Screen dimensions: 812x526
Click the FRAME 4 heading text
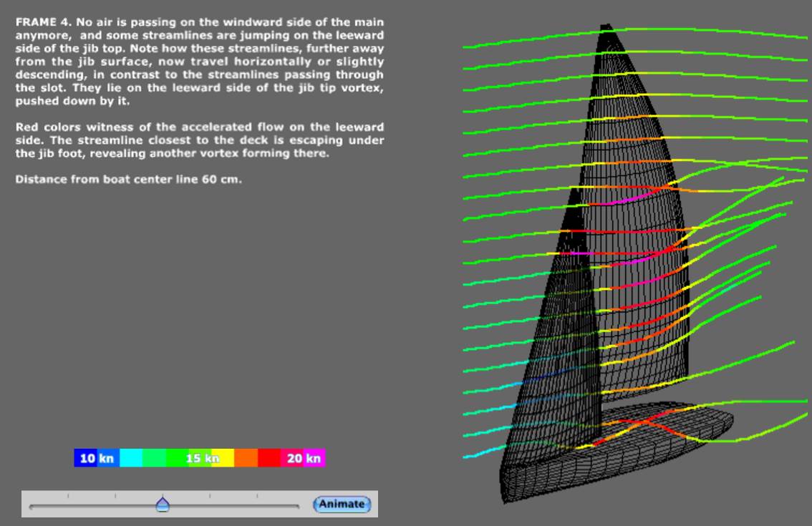point(44,22)
